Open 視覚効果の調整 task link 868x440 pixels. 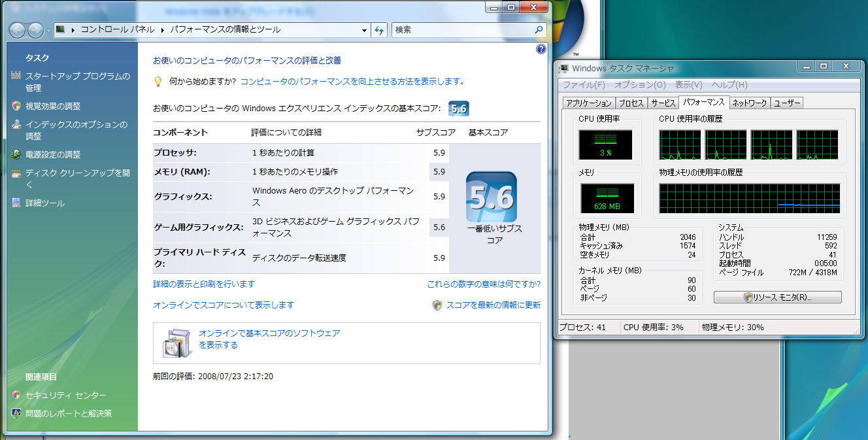coord(53,106)
